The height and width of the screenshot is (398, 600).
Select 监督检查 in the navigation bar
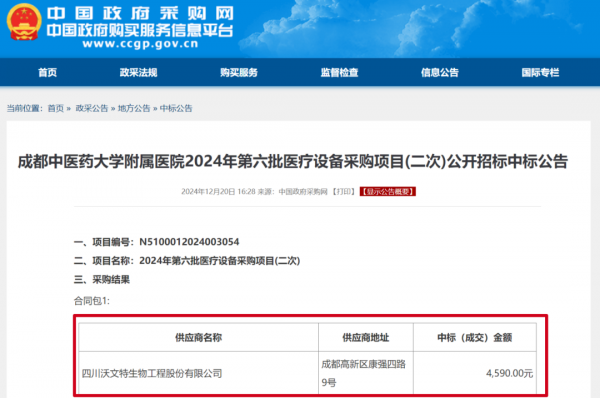pos(339,72)
